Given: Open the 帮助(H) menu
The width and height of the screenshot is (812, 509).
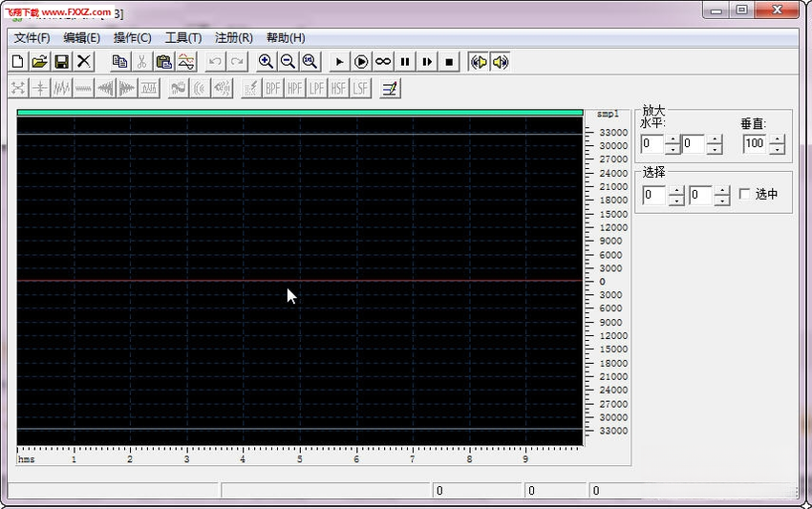Looking at the screenshot, I should (286, 38).
